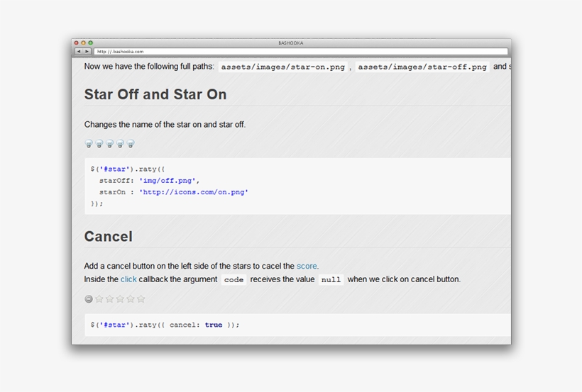The height and width of the screenshot is (392, 582).
Task: Click the Cancel section heading
Action: tap(109, 236)
